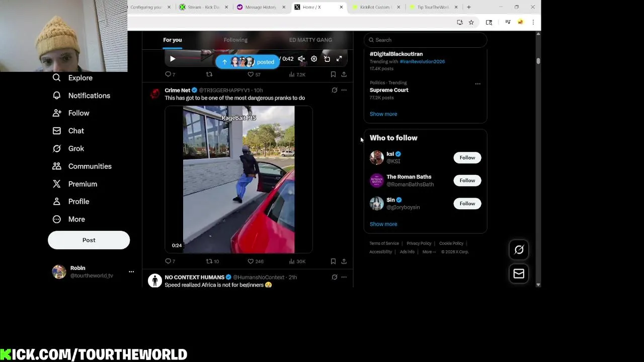
Task: View analytics for 7.2K views post
Action: pyautogui.click(x=297, y=74)
